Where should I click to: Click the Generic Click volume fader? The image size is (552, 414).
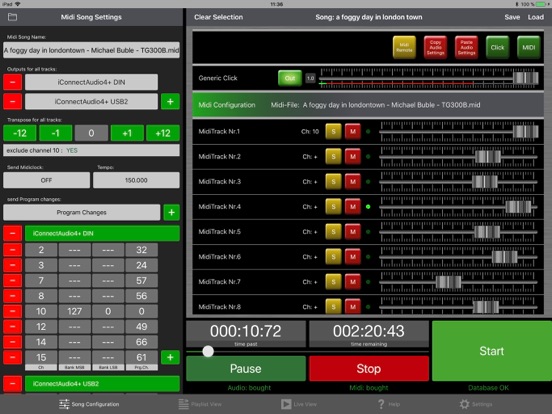point(526,78)
